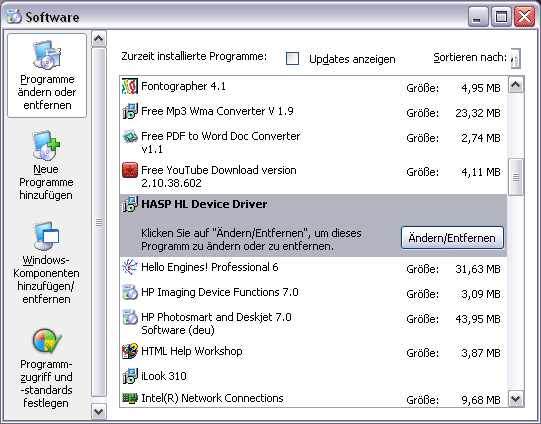Select the iLook 310 icon
The image size is (541, 424).
click(130, 376)
